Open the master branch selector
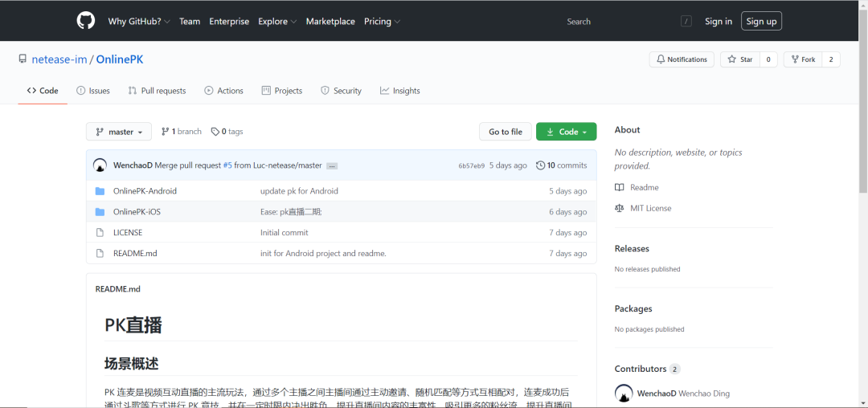Screen dimensions: 868x408 tap(118, 132)
